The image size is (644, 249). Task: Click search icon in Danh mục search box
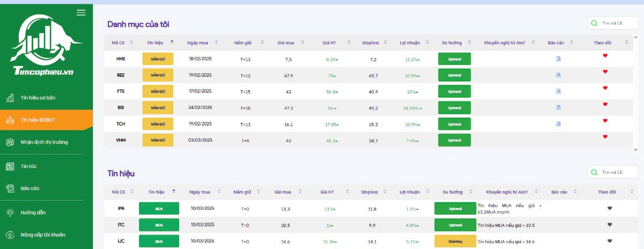pyautogui.click(x=594, y=23)
